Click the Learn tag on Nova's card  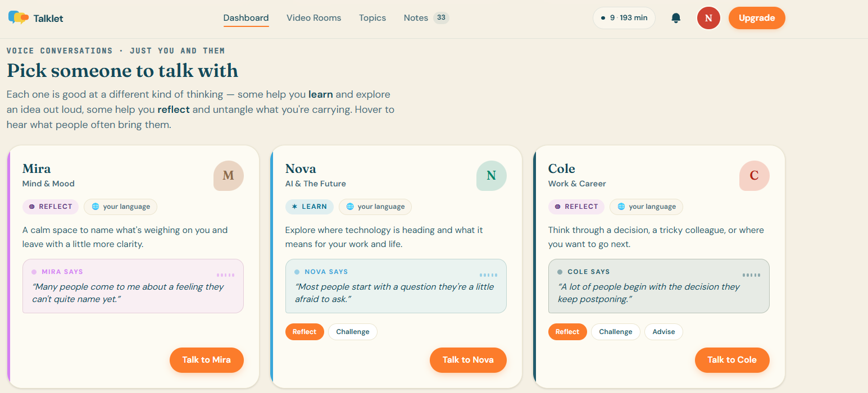310,207
